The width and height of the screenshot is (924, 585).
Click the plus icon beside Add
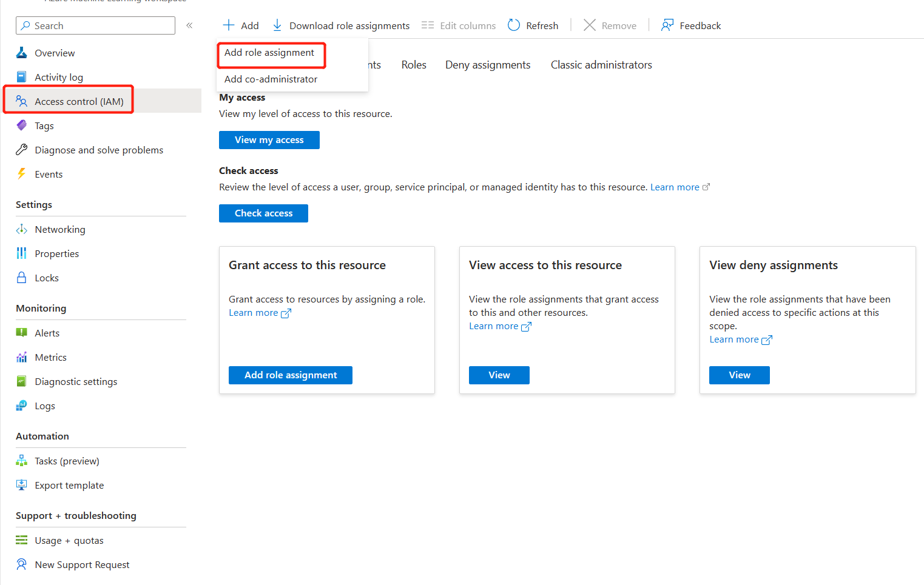click(x=229, y=25)
